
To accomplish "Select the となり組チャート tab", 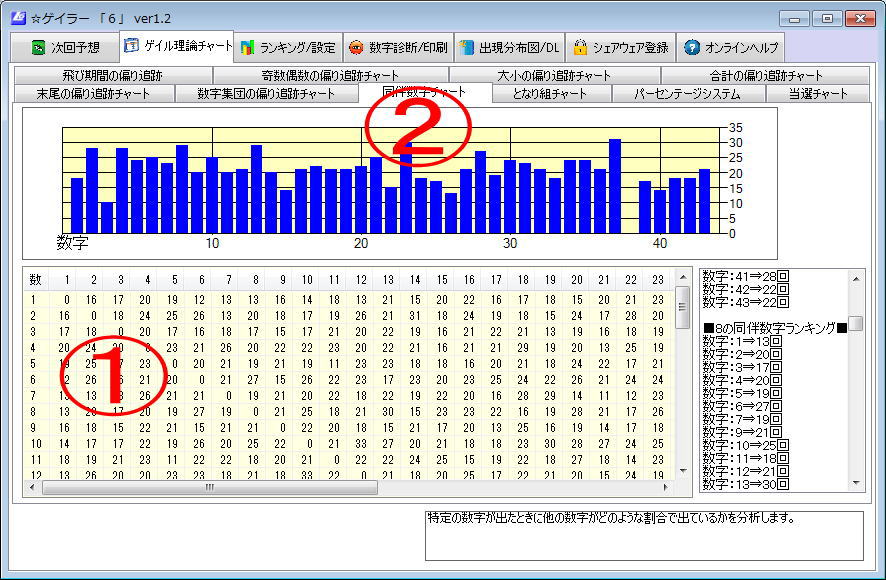I will (x=549, y=94).
